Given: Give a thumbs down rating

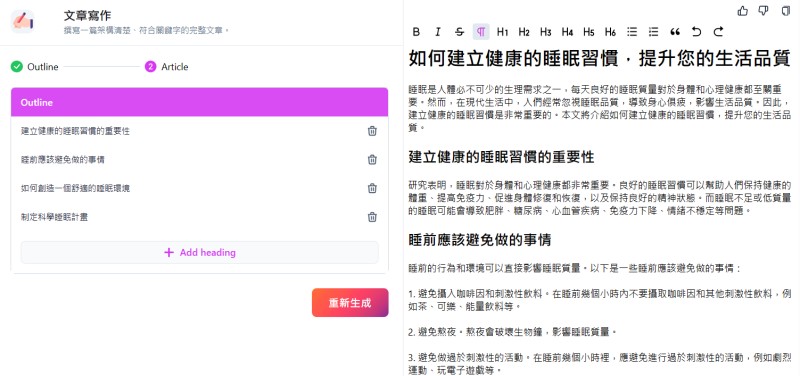Looking at the screenshot, I should coord(763,10).
